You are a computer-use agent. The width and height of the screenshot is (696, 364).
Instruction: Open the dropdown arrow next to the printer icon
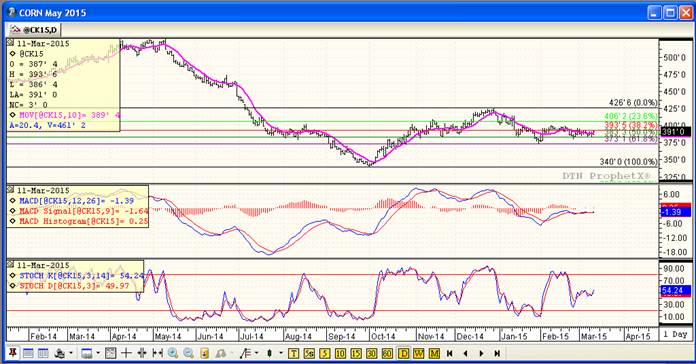coord(71,353)
